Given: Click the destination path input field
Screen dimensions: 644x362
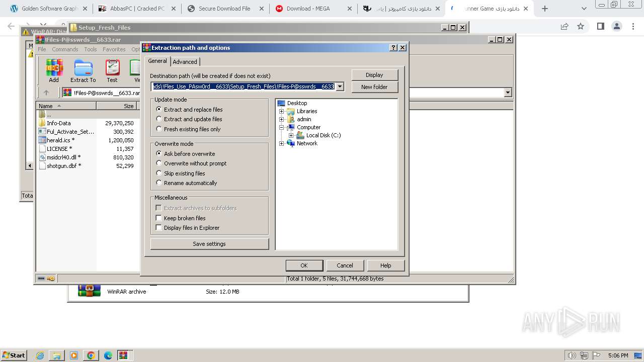Looking at the screenshot, I should coord(243,86).
